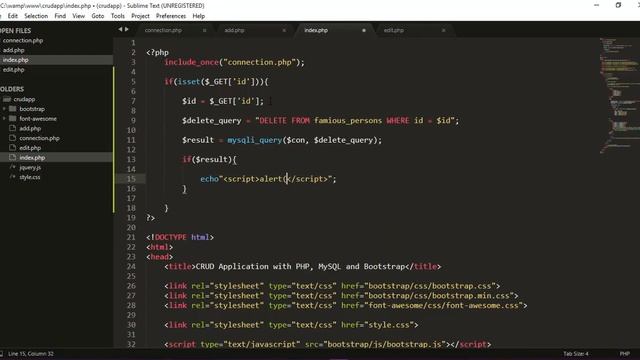Open the Help menu
640x360 pixels.
[198, 16]
